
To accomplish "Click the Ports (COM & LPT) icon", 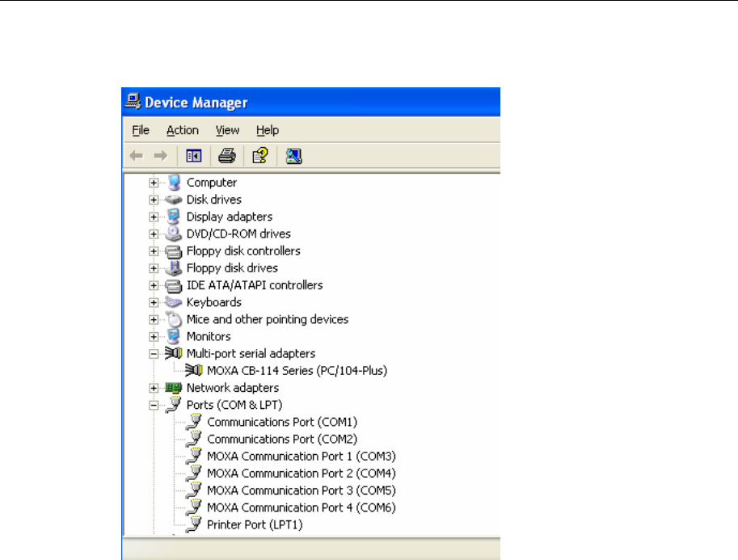I will point(173,405).
